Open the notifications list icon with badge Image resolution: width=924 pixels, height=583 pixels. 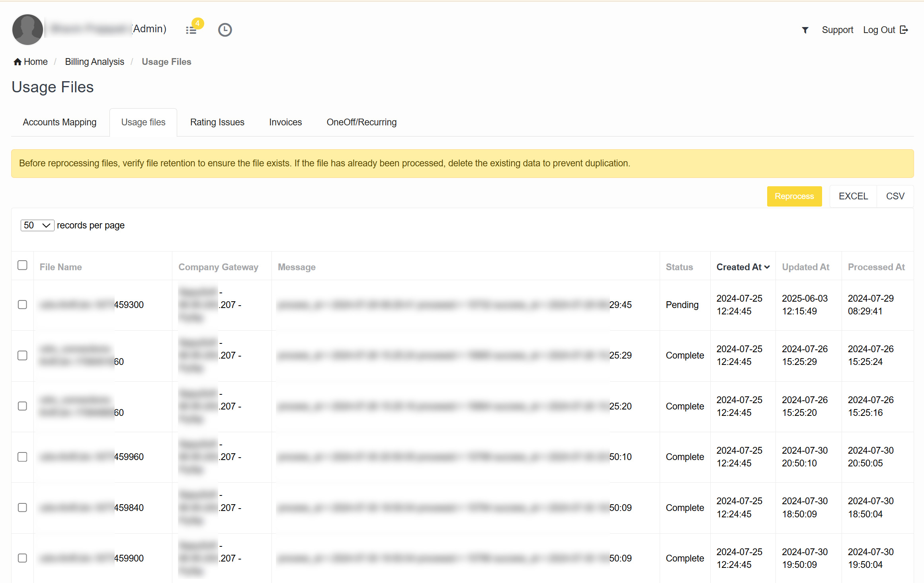(191, 30)
